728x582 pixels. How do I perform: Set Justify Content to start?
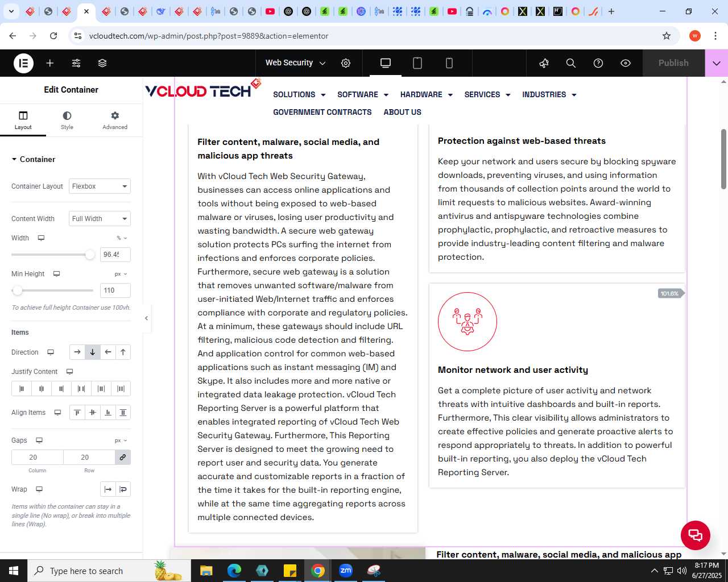point(22,389)
